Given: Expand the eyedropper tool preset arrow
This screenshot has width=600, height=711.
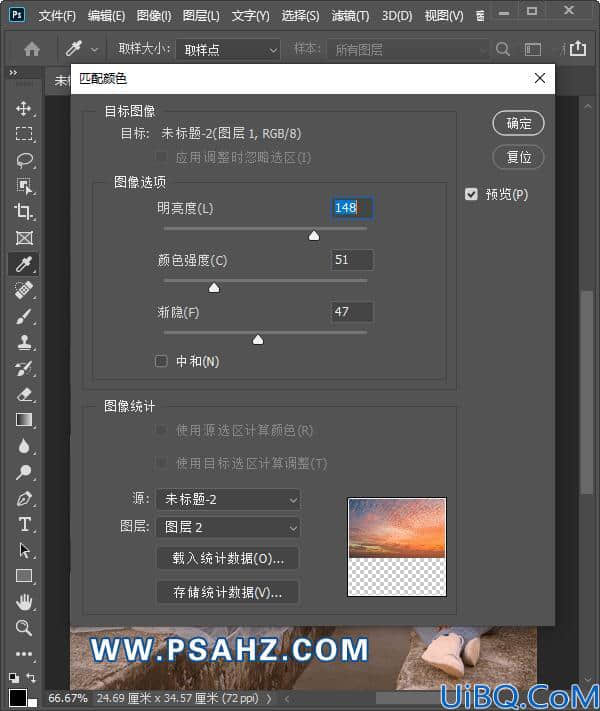Looking at the screenshot, I should coord(94,49).
